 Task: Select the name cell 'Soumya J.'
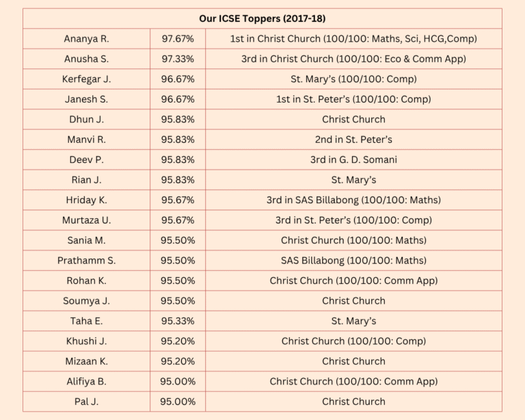coord(86,301)
